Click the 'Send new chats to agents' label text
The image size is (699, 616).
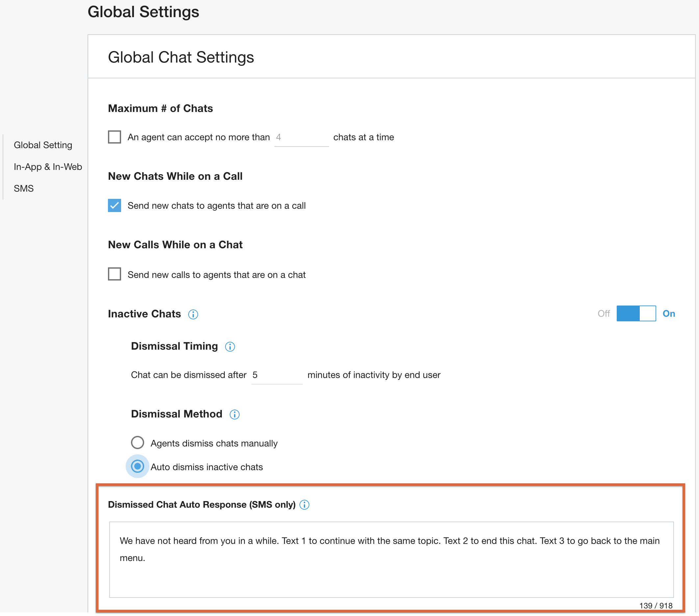[216, 206]
